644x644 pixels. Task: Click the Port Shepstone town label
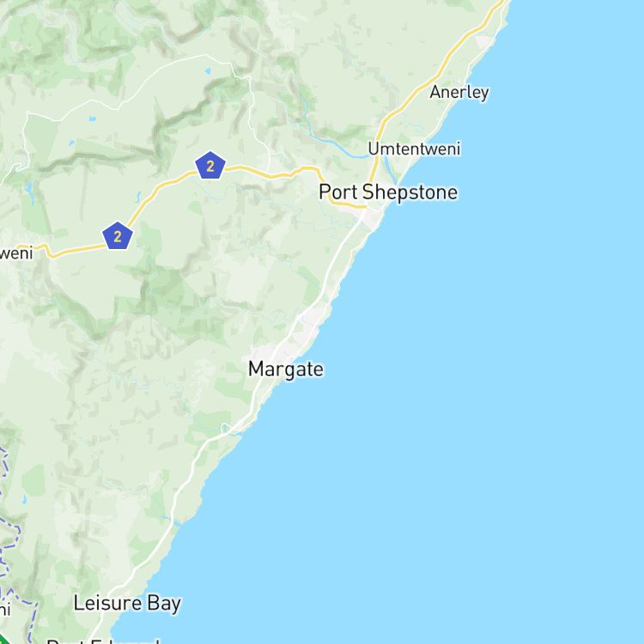pos(388,192)
